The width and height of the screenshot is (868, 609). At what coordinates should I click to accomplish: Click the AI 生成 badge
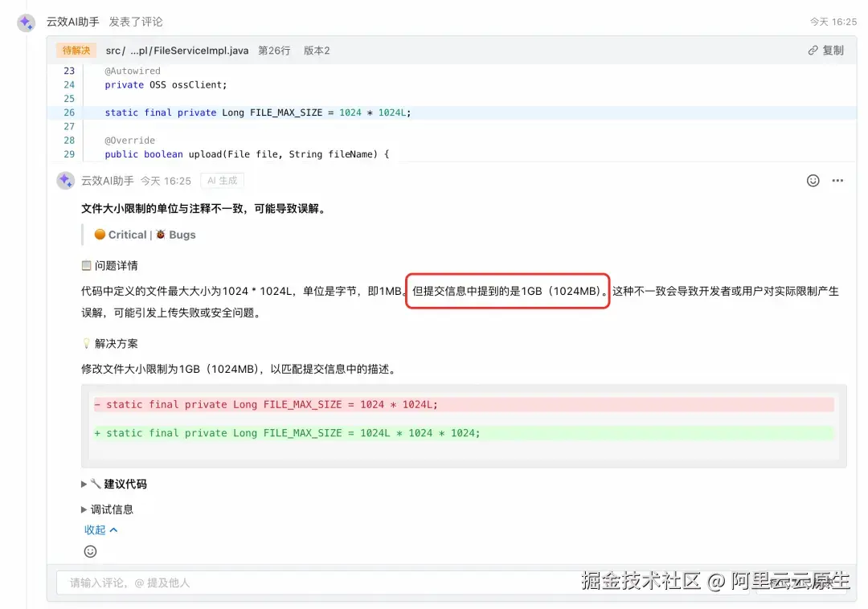(x=222, y=180)
